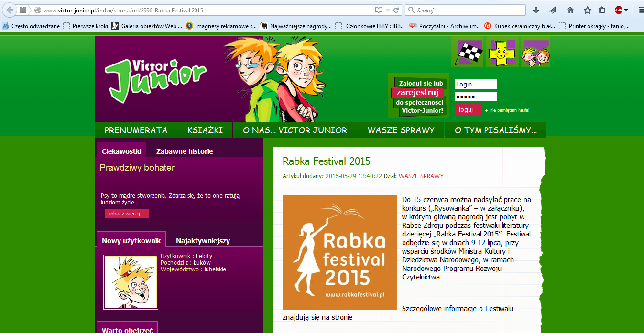The width and height of the screenshot is (644, 333).
Task: Reload the page with the refresh icon
Action: (x=396, y=10)
